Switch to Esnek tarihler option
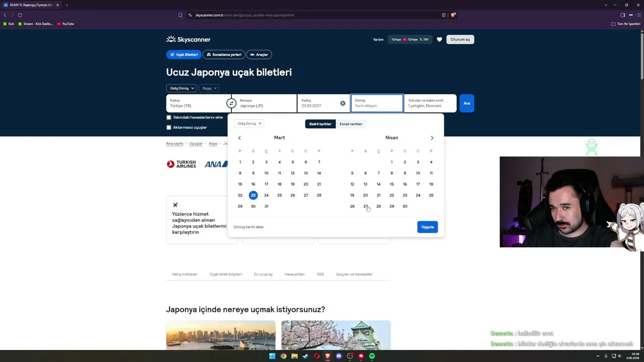This screenshot has width=644, height=362. (x=351, y=124)
